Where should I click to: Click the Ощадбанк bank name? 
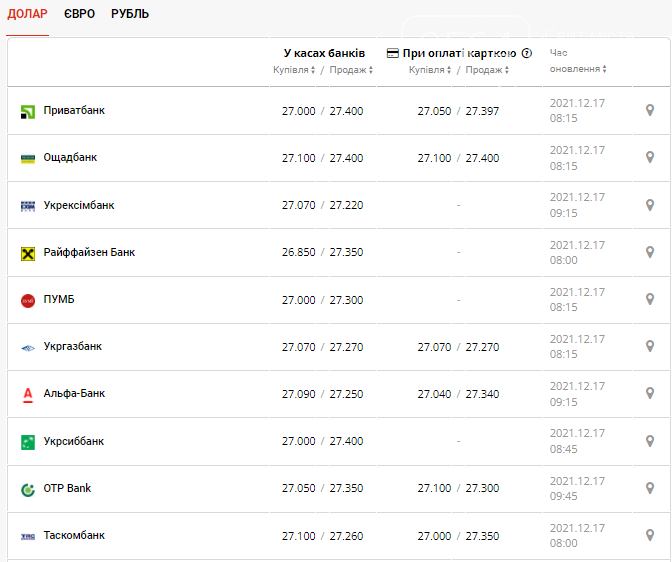(70, 158)
